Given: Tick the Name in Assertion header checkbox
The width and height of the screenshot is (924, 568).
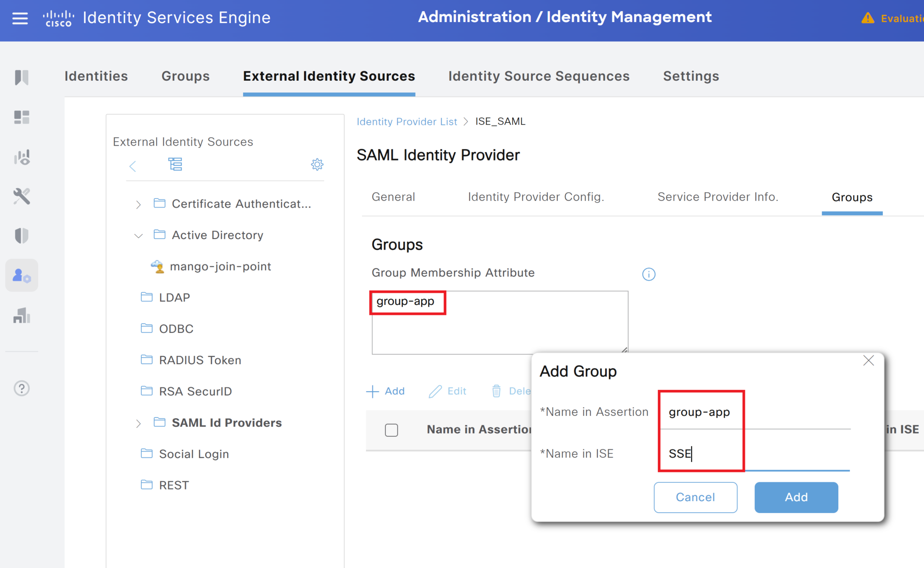Looking at the screenshot, I should 391,430.
